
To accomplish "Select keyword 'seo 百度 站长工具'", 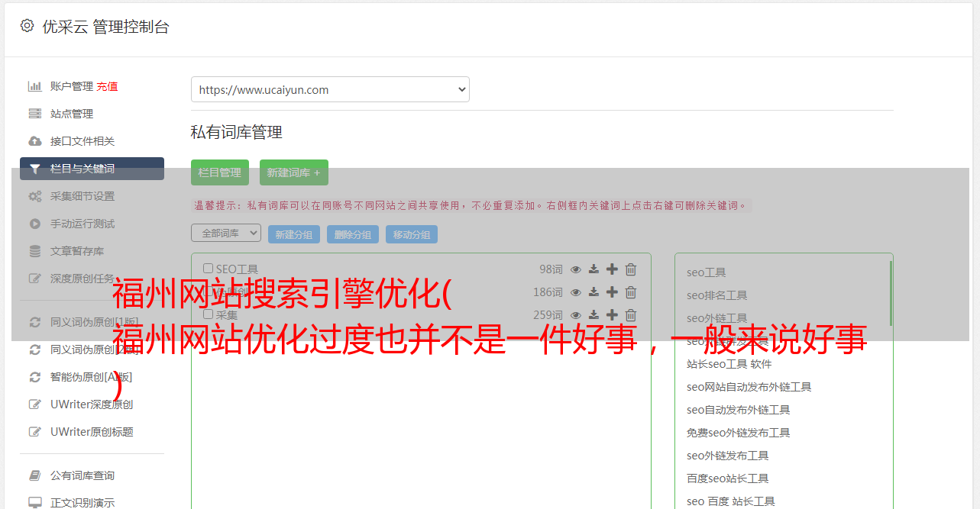I will (x=731, y=501).
